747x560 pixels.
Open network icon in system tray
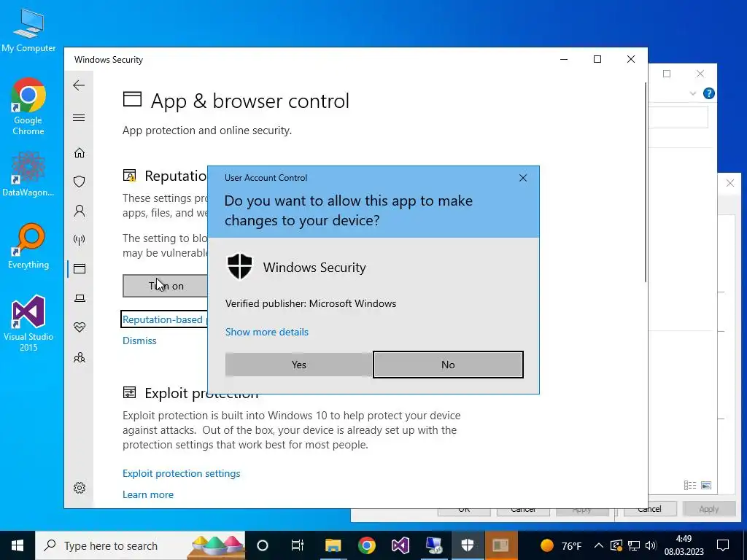[634, 545]
